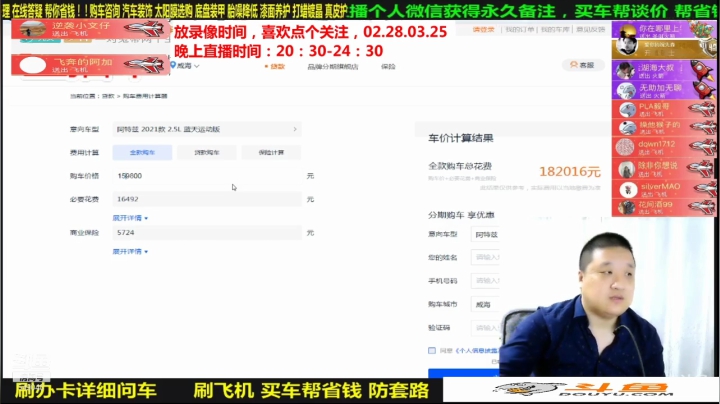Open the 威海 city dropdown chevron
720x404 pixels.
coord(197,66)
